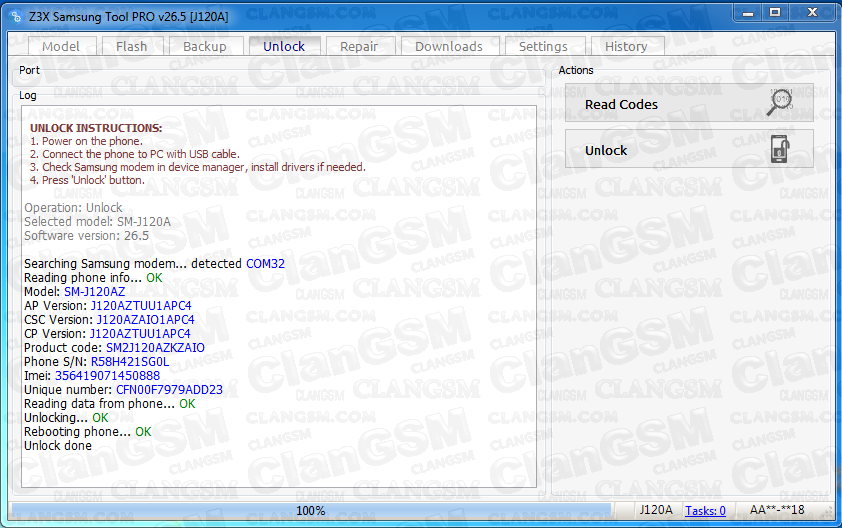Click 'Software version: 26.5' log line
This screenshot has width=842, height=528.
tap(86, 235)
